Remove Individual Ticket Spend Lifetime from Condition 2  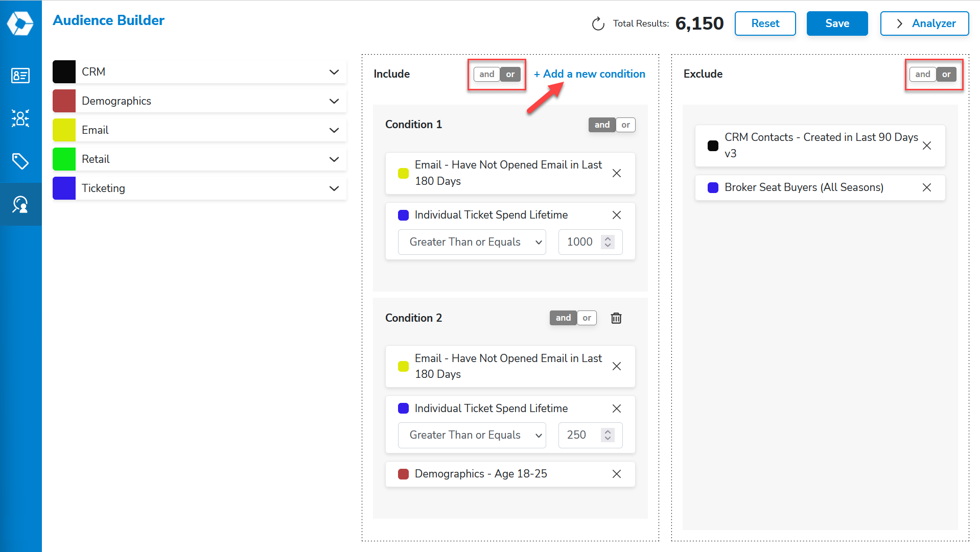pos(617,409)
